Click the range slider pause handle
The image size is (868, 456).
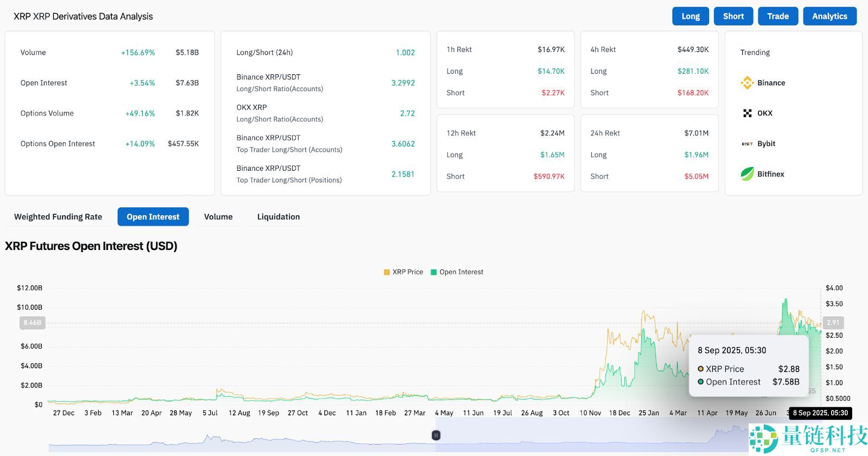point(436,435)
